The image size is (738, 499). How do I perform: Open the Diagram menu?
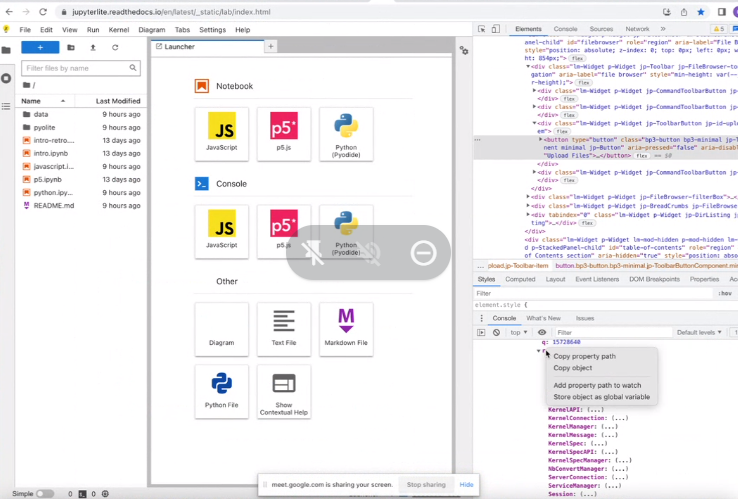pyautogui.click(x=152, y=30)
